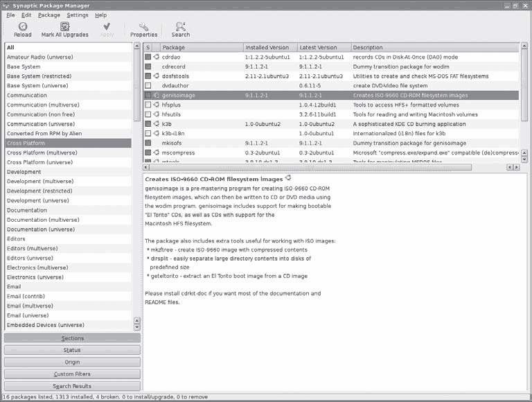532x402 pixels.
Task: Open package Properties from the toolbar
Action: click(x=143, y=26)
